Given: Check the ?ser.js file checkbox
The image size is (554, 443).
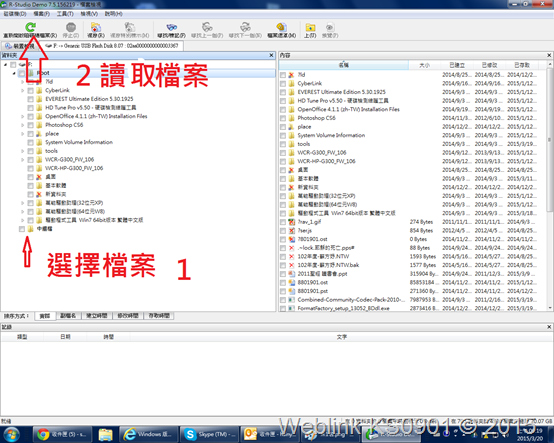Looking at the screenshot, I should [283, 231].
